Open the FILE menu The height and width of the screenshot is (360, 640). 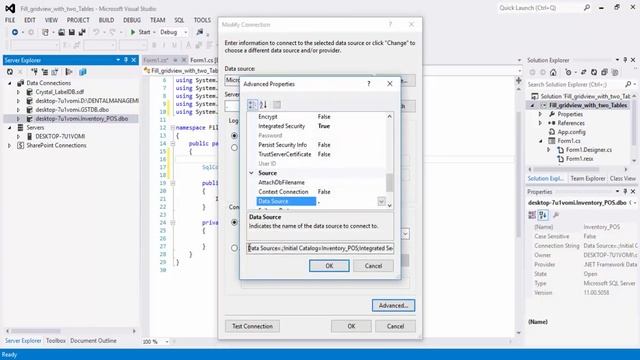pos(10,20)
